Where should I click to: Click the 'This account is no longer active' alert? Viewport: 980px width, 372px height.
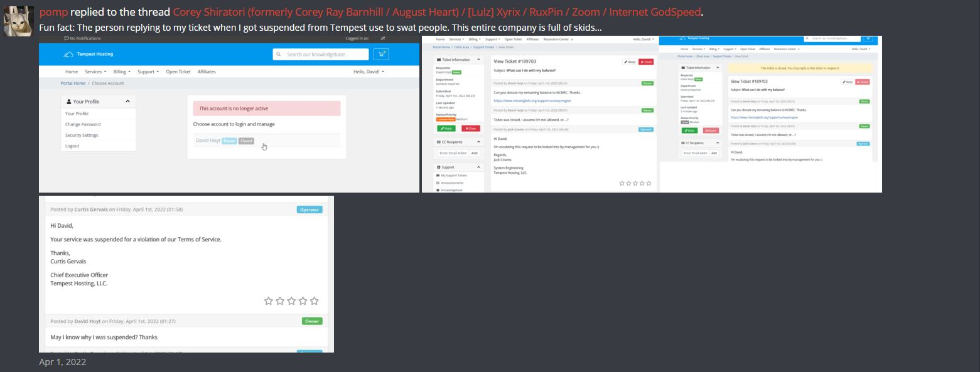point(267,109)
